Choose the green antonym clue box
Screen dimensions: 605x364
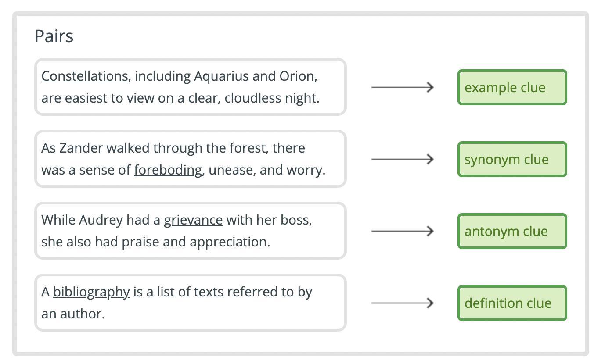coord(512,231)
